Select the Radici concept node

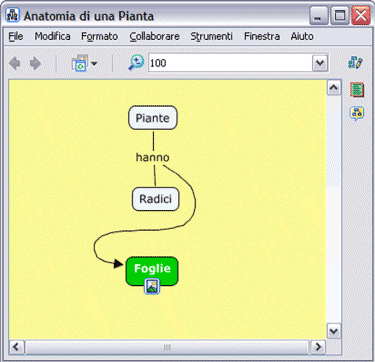point(155,199)
